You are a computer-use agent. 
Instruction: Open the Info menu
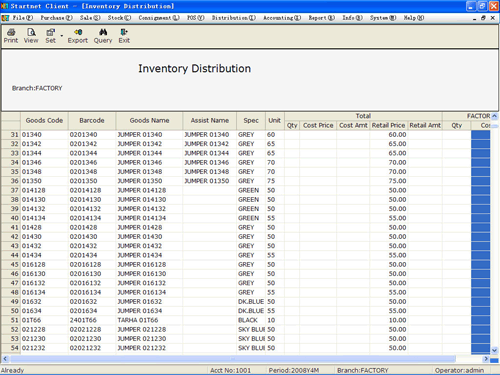tap(352, 18)
